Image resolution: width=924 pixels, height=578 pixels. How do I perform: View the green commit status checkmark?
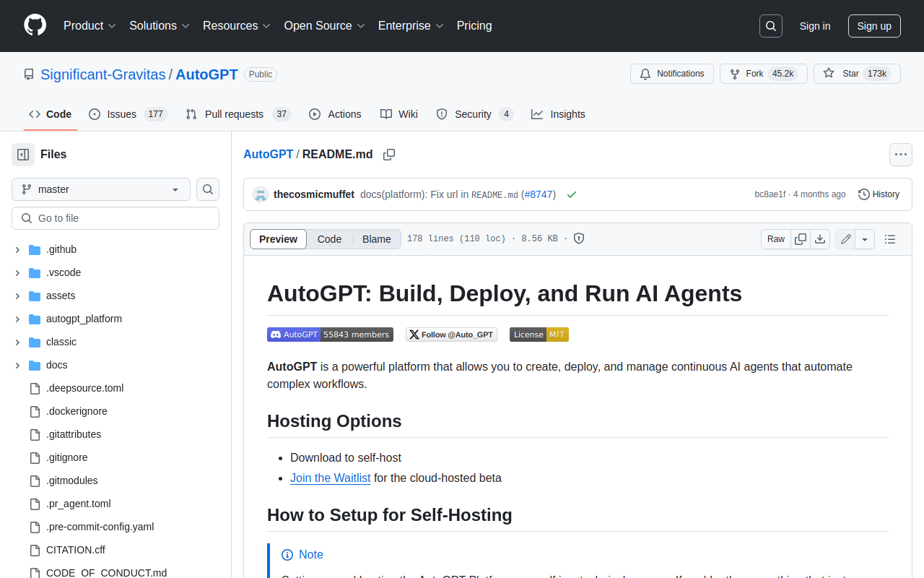coord(572,194)
